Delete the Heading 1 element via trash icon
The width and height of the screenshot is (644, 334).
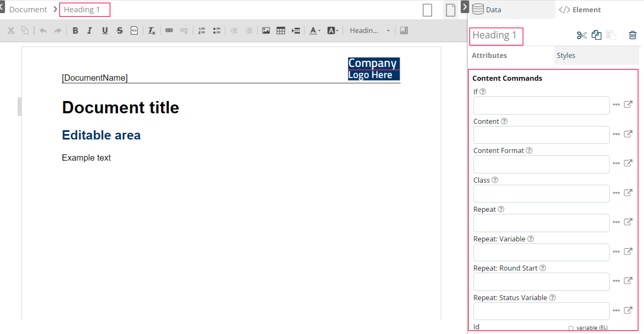[x=633, y=36]
